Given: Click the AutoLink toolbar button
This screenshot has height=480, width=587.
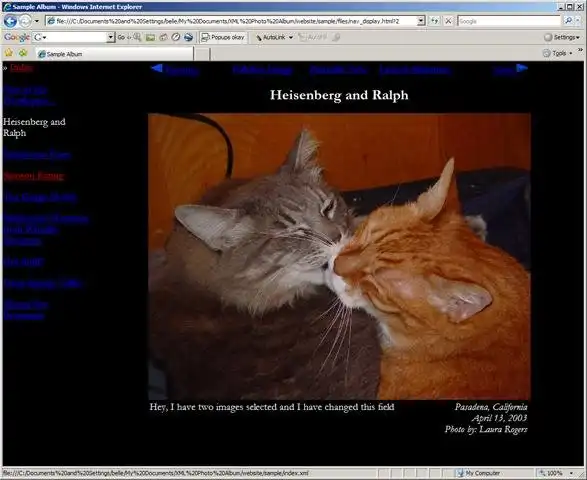Looking at the screenshot, I should click(x=270, y=37).
